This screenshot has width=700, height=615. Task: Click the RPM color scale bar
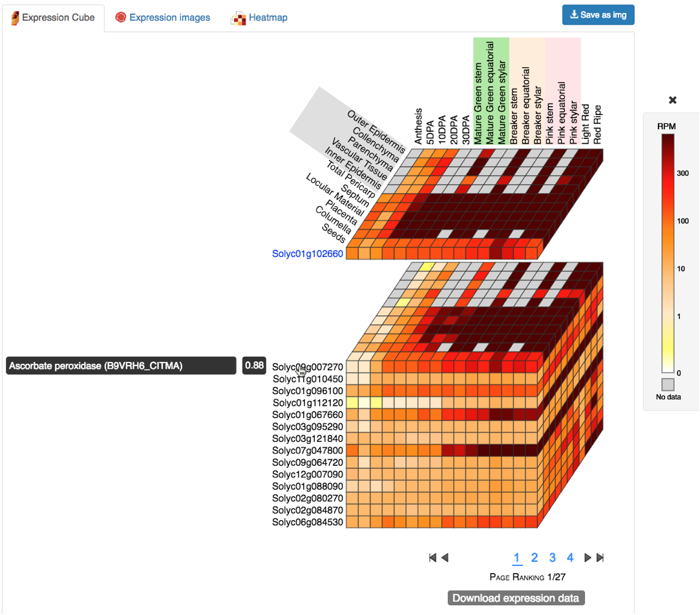pyautogui.click(x=668, y=252)
